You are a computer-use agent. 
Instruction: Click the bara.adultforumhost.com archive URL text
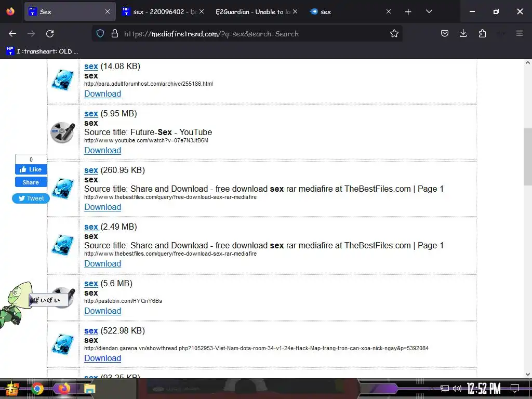pyautogui.click(x=149, y=84)
